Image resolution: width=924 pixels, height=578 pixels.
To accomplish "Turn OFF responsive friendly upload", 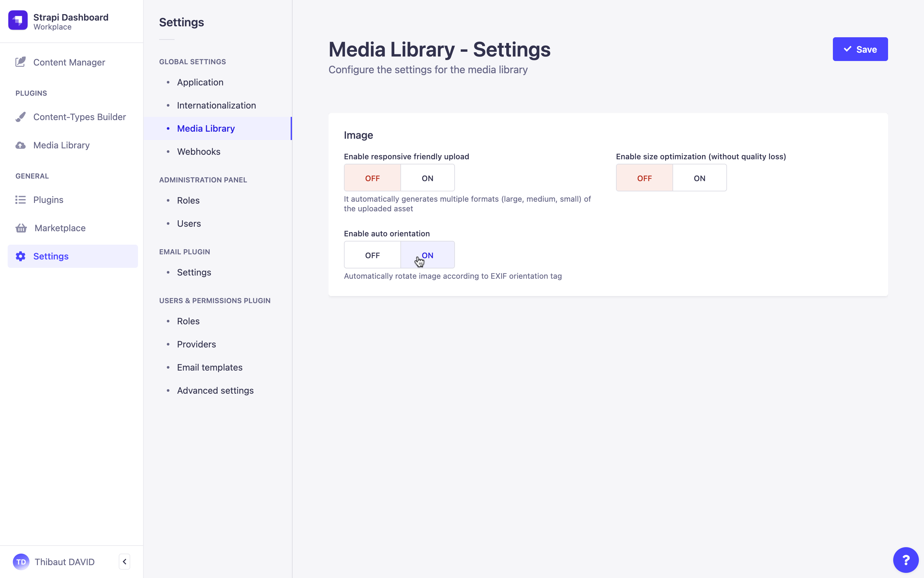I will tap(372, 178).
